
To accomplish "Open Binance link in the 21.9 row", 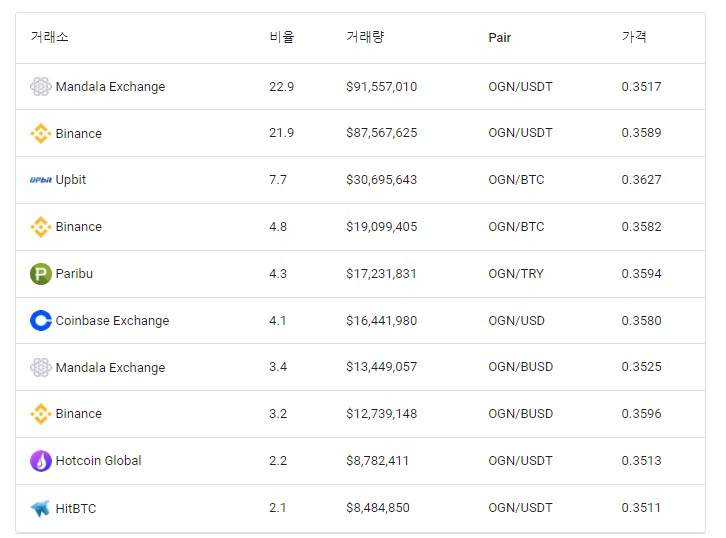I will [x=79, y=134].
